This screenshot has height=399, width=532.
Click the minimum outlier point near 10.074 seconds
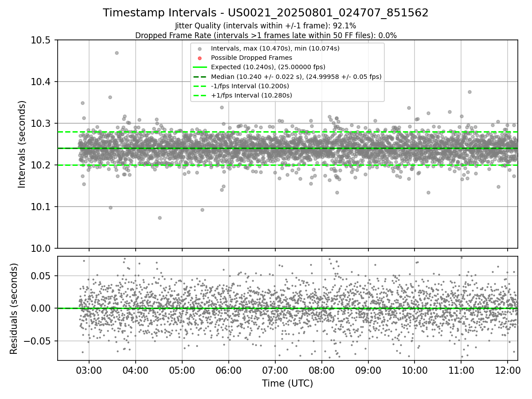click(160, 218)
